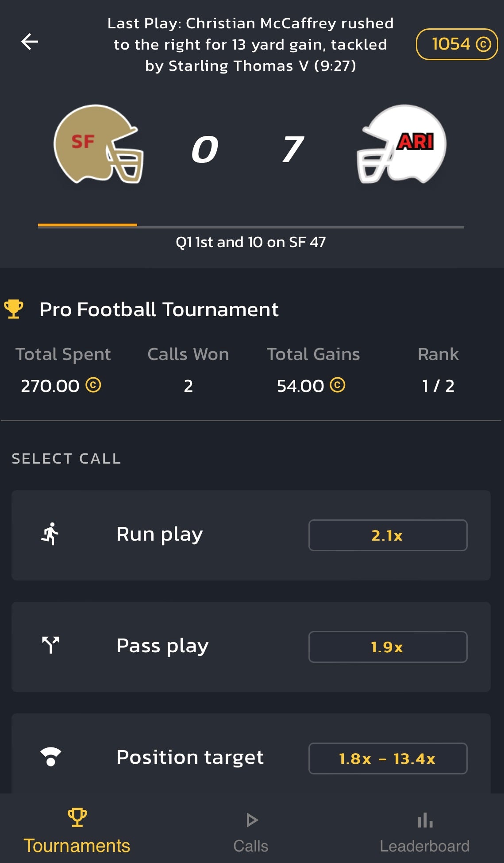Tap the Pass play split-arrow icon
This screenshot has height=863, width=504.
pyautogui.click(x=50, y=645)
